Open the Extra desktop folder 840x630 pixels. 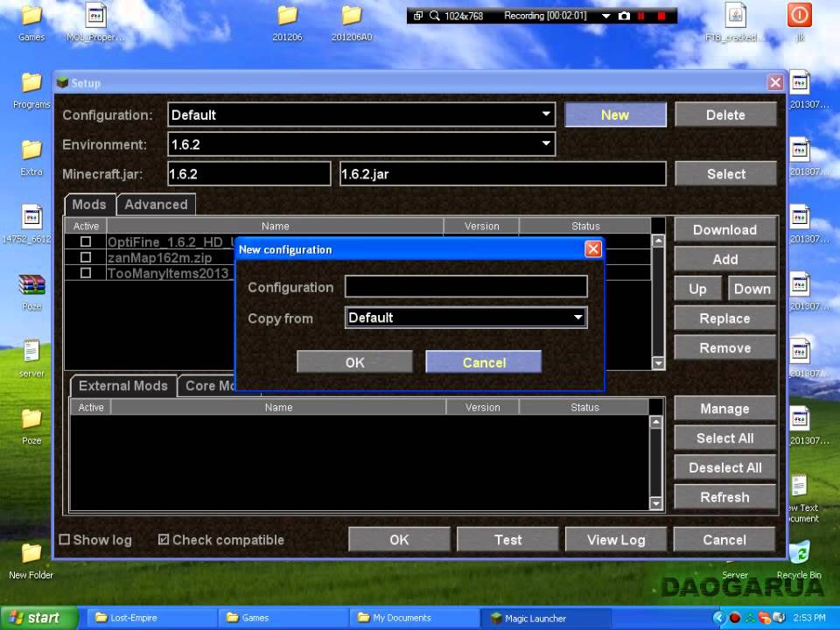tap(31, 150)
